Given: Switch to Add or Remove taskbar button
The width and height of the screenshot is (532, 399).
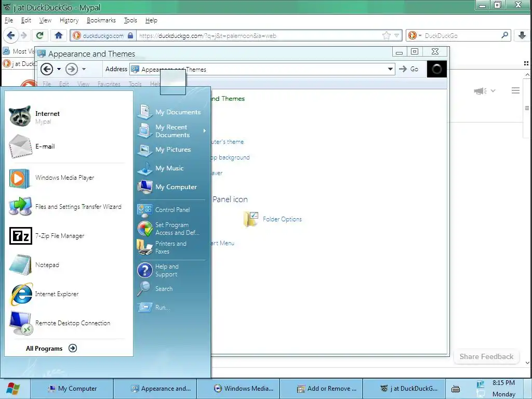Looking at the screenshot, I should click(321, 389).
